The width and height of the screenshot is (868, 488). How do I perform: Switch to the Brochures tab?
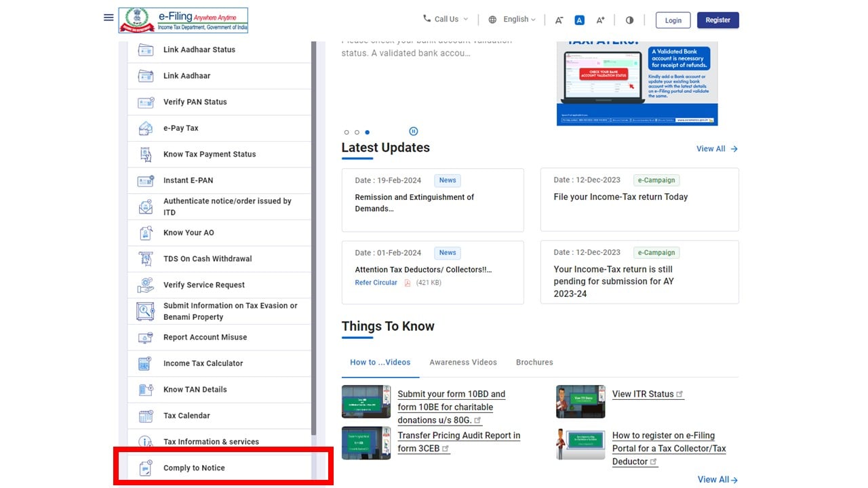coord(534,362)
